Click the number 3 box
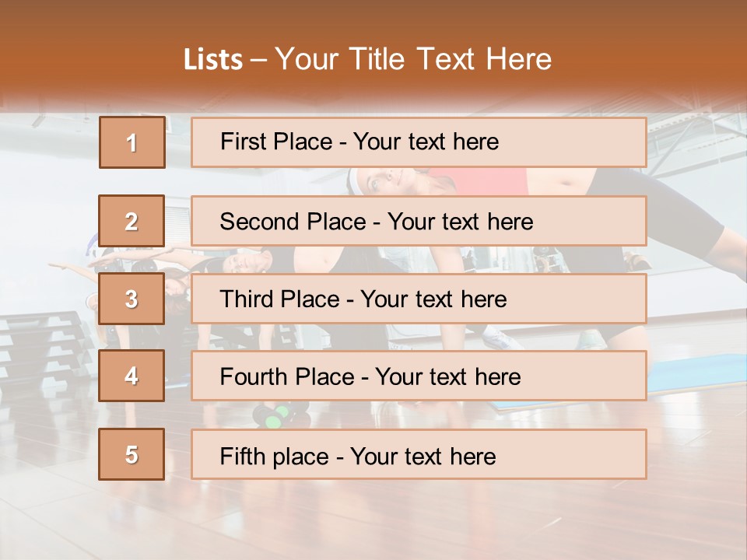The width and height of the screenshot is (747, 560). (132, 299)
